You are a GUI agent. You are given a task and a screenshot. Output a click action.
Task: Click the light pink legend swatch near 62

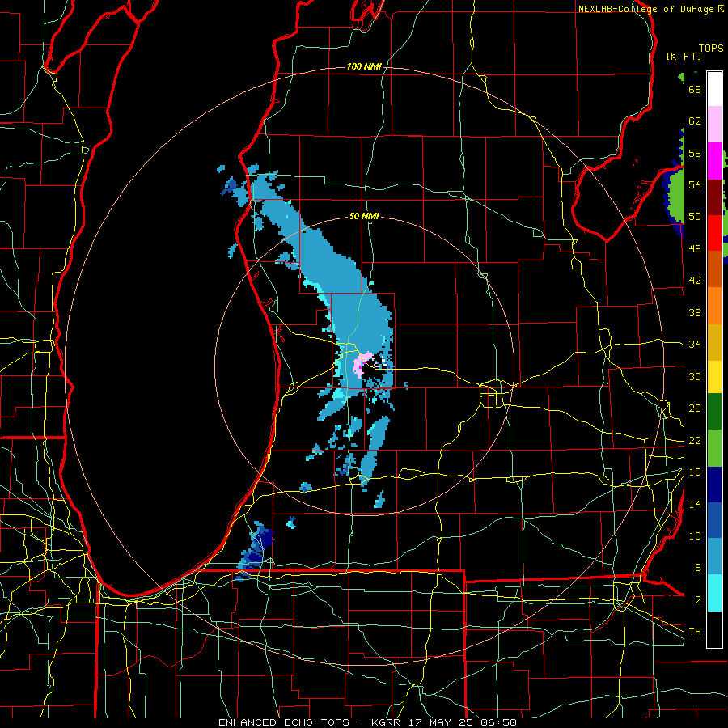(714, 125)
